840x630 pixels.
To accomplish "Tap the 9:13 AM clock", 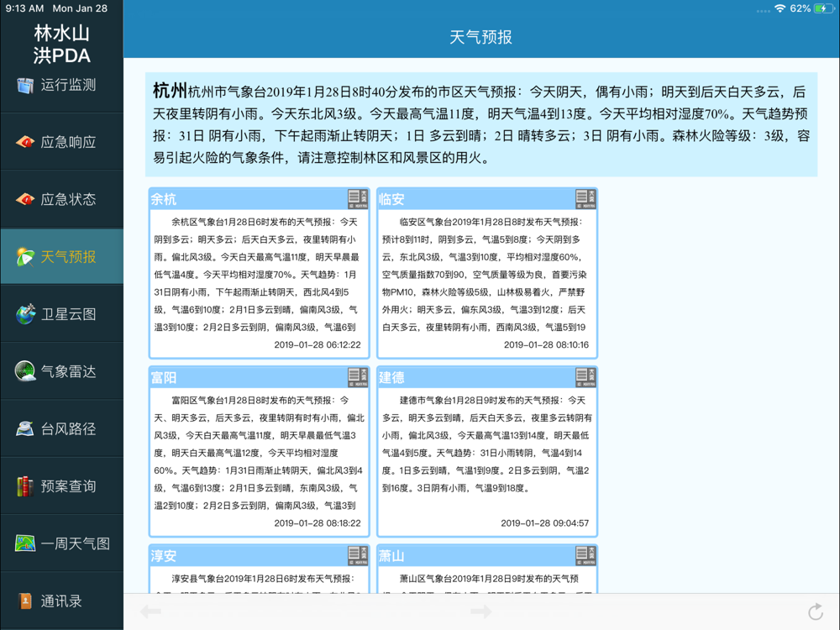I will [x=24, y=8].
